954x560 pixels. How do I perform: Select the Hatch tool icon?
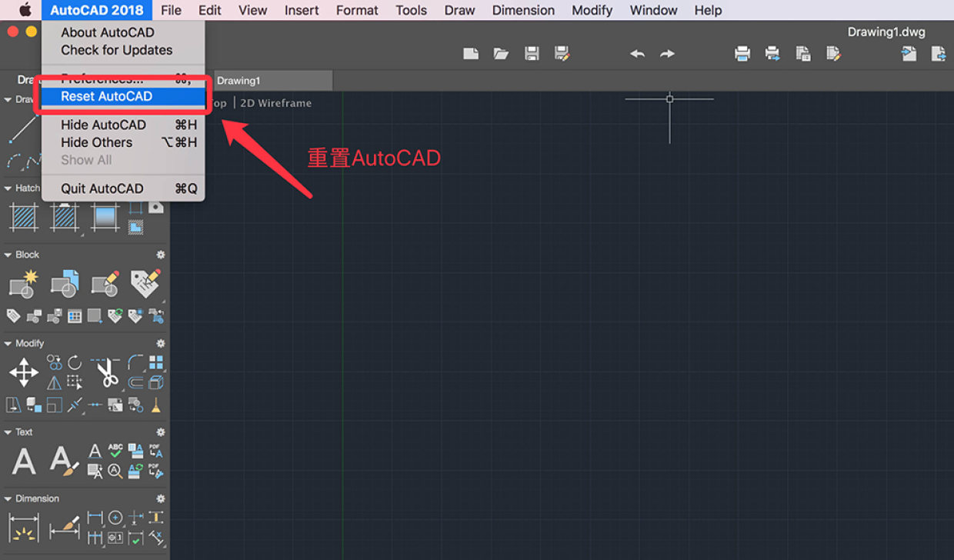pos(23,217)
